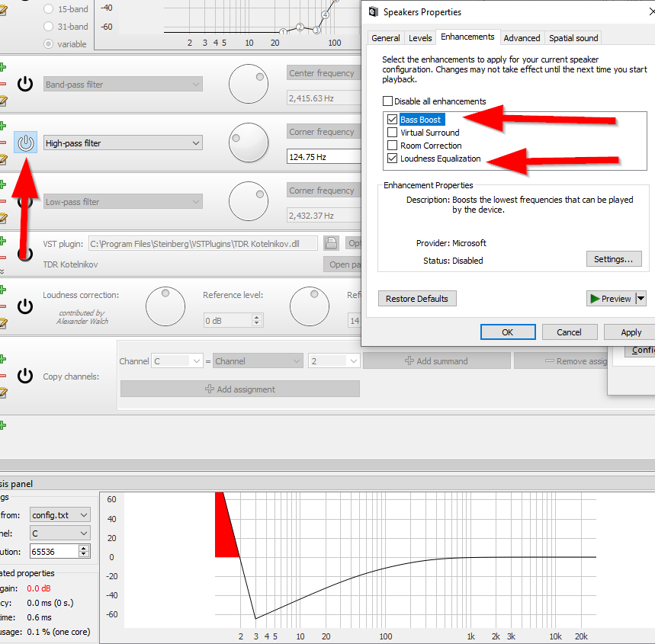655x644 pixels.
Task: Switch to Advanced tab
Action: coord(522,38)
